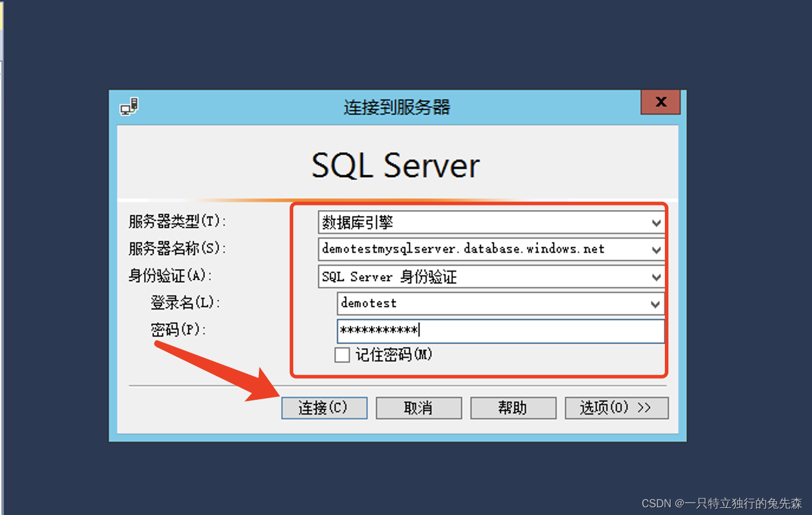Expand the 服务器类型 dropdown arrow

pos(656,223)
